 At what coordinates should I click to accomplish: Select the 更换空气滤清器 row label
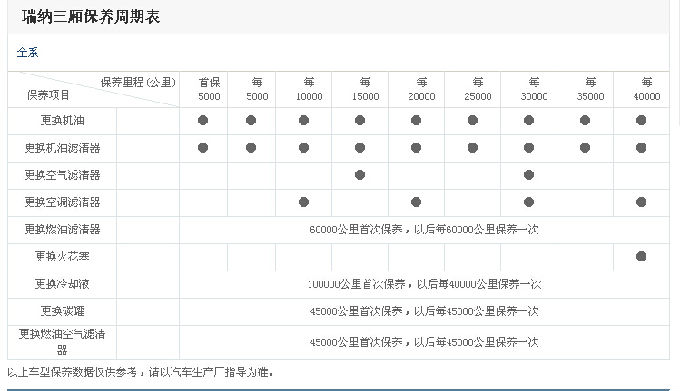point(62,175)
